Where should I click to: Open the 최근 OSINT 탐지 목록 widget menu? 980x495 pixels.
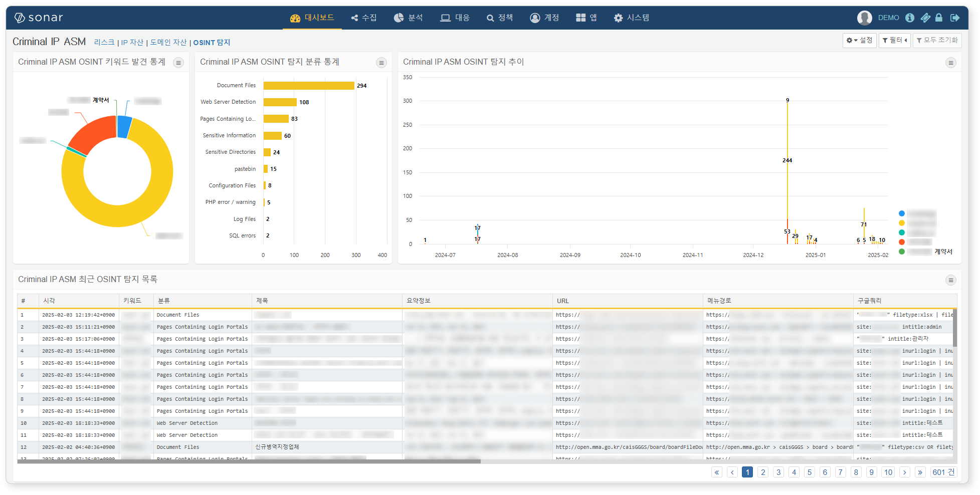click(x=950, y=280)
